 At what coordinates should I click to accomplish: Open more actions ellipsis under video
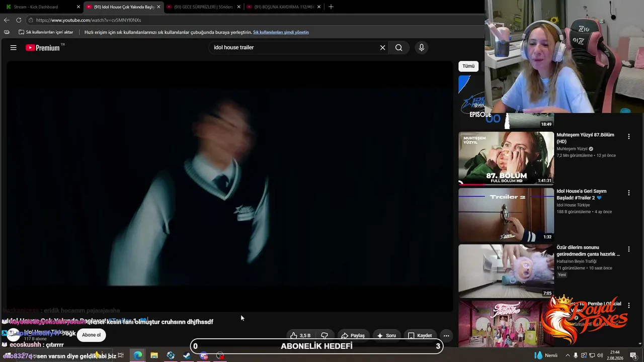point(446,335)
